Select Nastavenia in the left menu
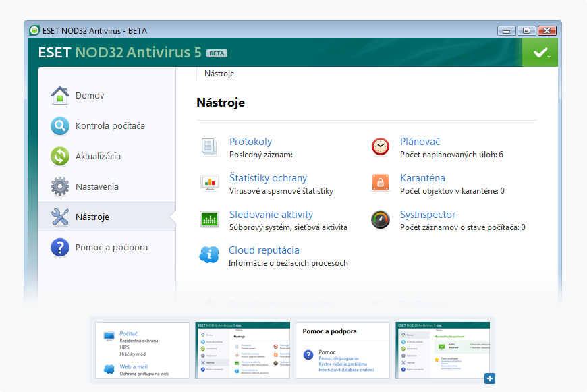Viewport: 587px width, 392px height. (96, 186)
